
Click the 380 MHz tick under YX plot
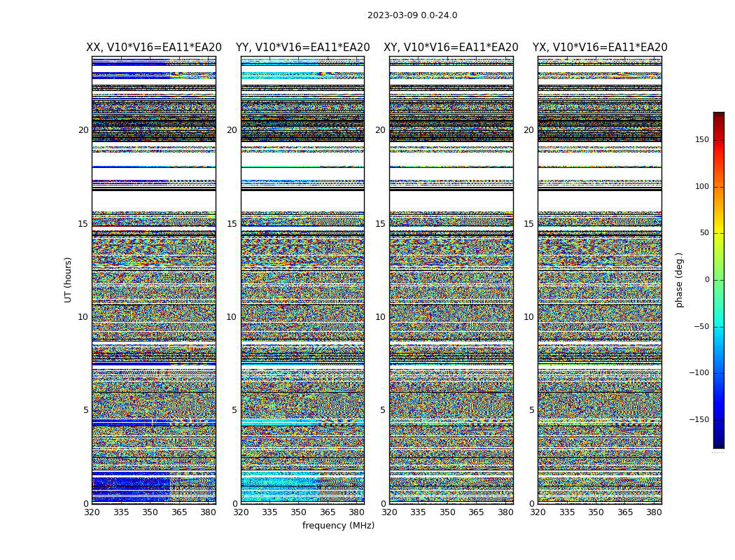[654, 512]
